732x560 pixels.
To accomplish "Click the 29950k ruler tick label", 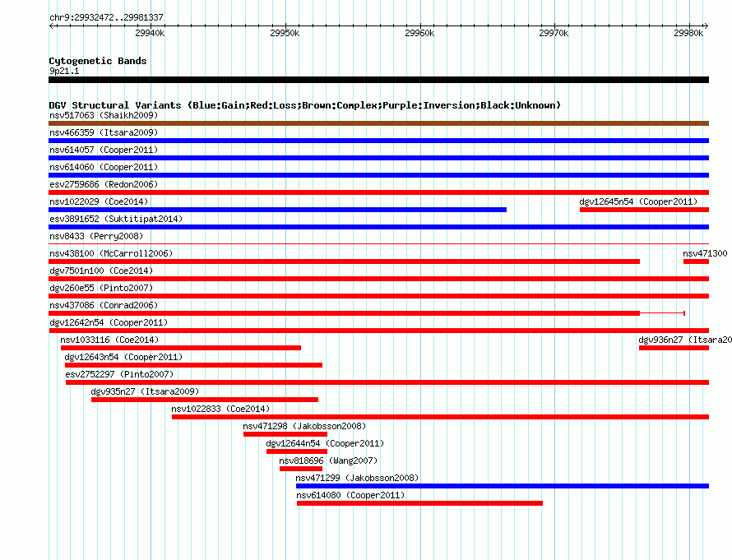I will click(x=285, y=33).
